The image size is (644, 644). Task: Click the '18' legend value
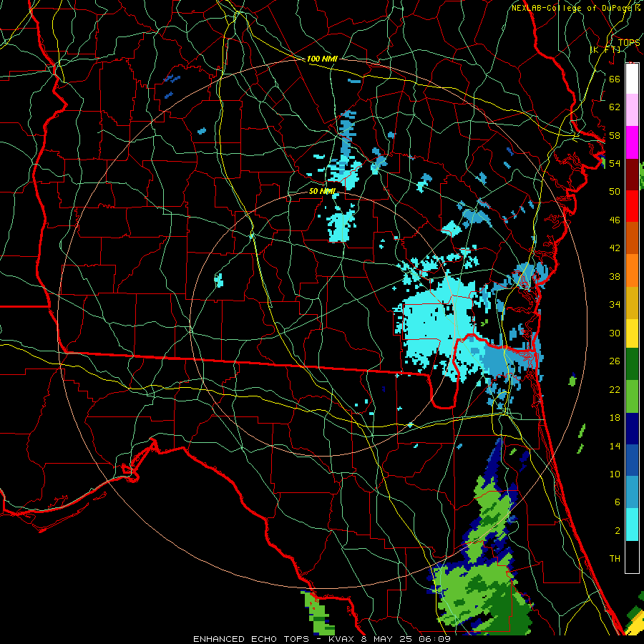pyautogui.click(x=615, y=418)
